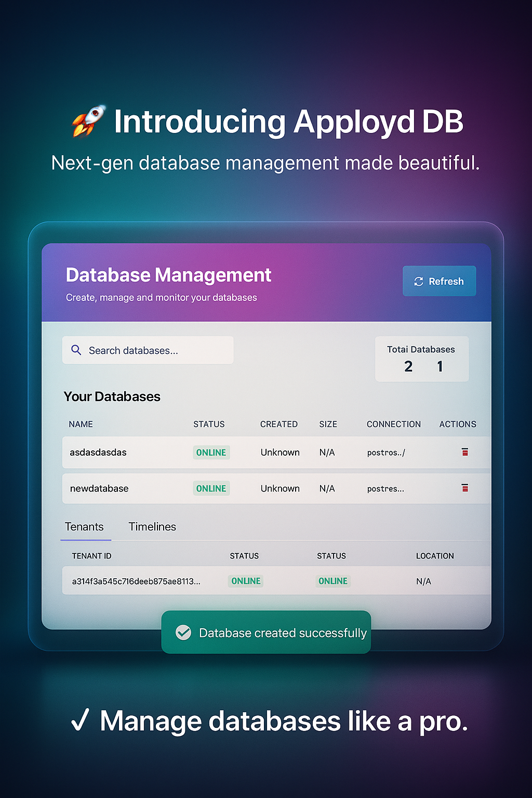Select the asdasdasdas database name
The width and height of the screenshot is (532, 798).
pyautogui.click(x=98, y=453)
